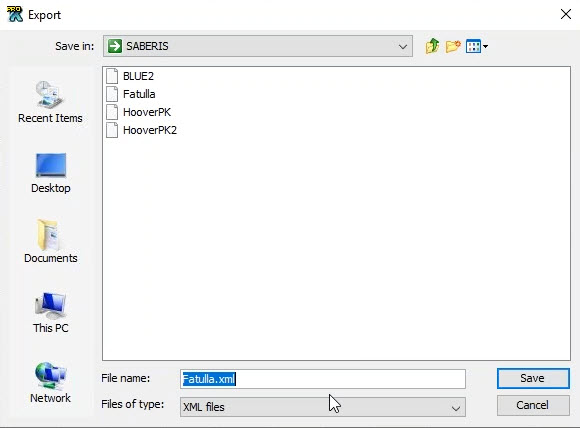Create a new folder icon
580x428 pixels.
pyautogui.click(x=453, y=46)
